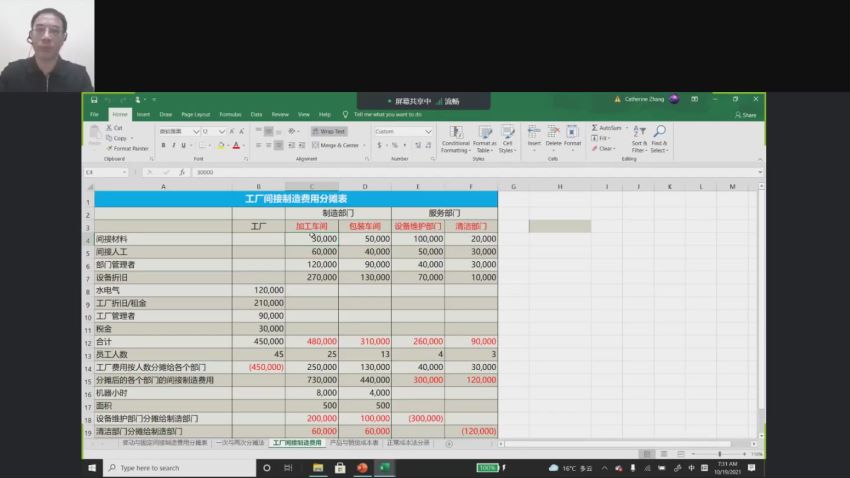This screenshot has height=478, width=850.
Task: Expand the Merge & Center dropdown arrow
Action: tap(363, 145)
